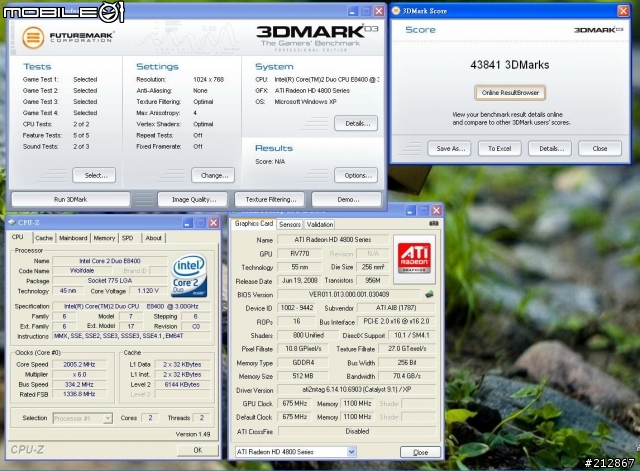Click the BIOS Version field in GPU-Z
The width and height of the screenshot is (640, 471).
349,294
